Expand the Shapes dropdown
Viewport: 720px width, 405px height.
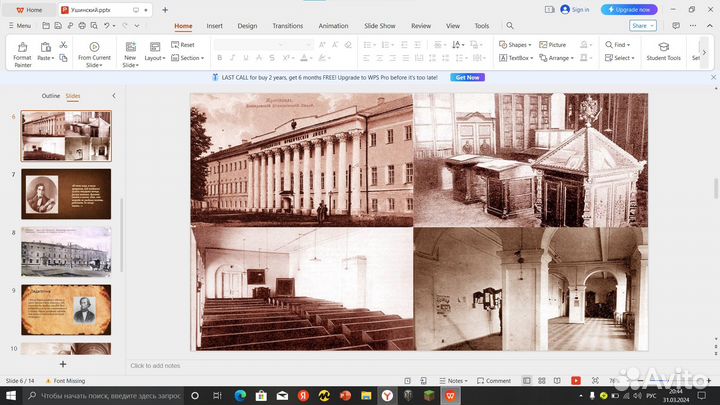515,45
